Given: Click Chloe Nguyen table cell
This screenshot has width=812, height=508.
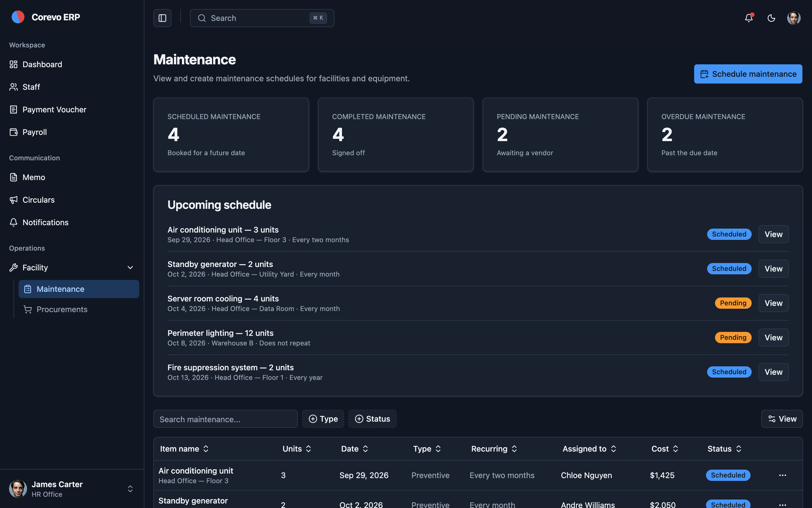Looking at the screenshot, I should pos(586,476).
